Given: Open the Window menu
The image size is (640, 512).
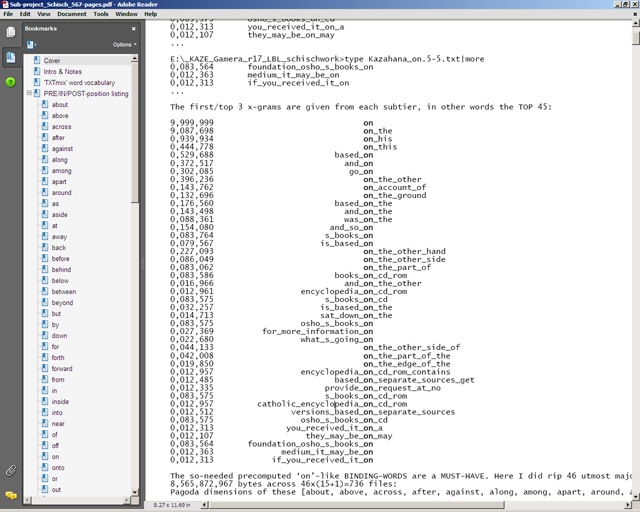Looking at the screenshot, I should point(127,14).
